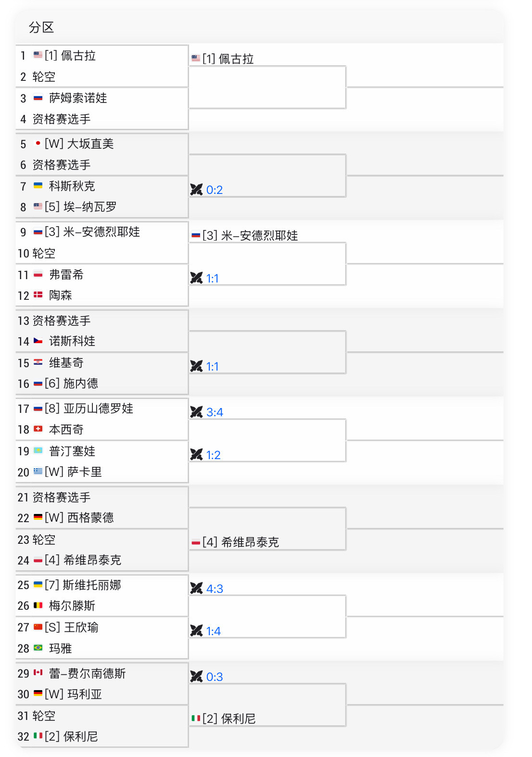Select [S] 王欣瑜 in row 27
532x757 pixels.
tap(71, 627)
